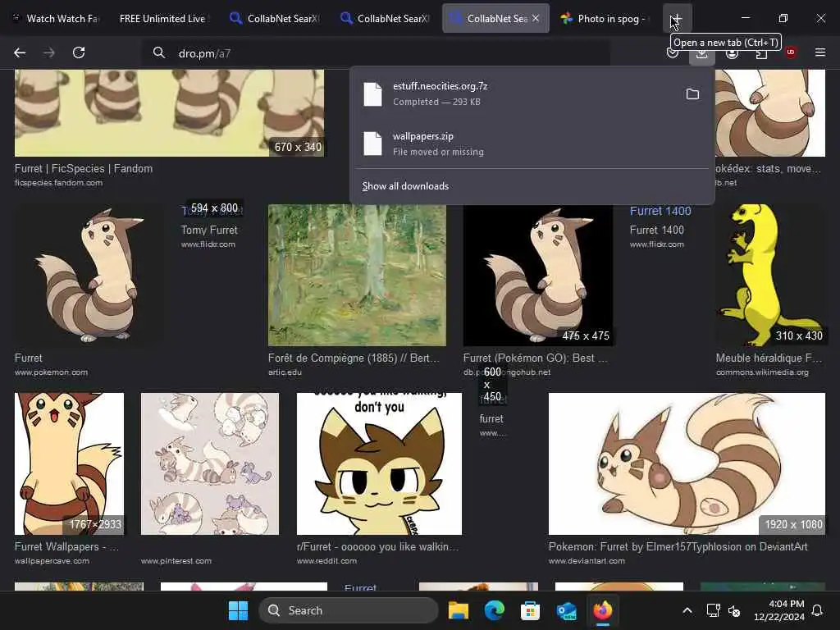840x630 pixels.
Task: Expand the hidden system tray icons
Action: point(687,610)
